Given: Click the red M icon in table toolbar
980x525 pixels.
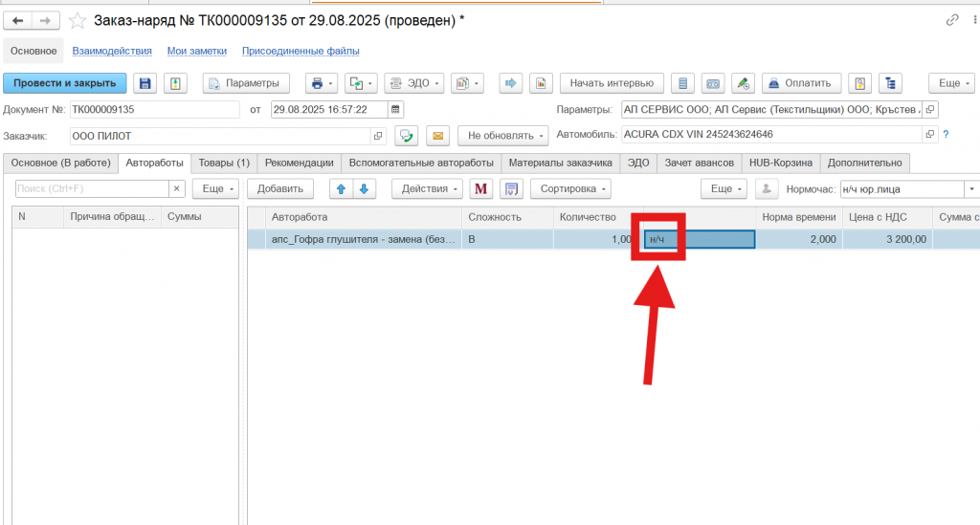Looking at the screenshot, I should coord(480,188).
